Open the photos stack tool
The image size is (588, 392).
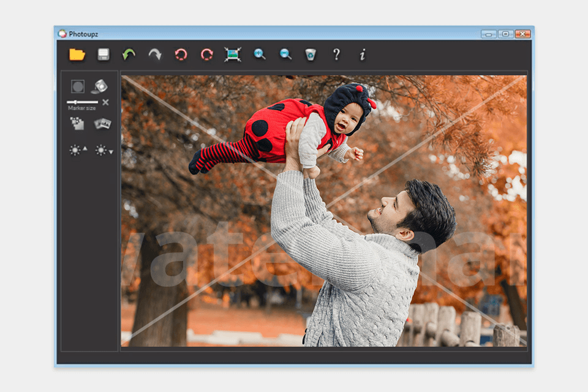click(x=102, y=124)
